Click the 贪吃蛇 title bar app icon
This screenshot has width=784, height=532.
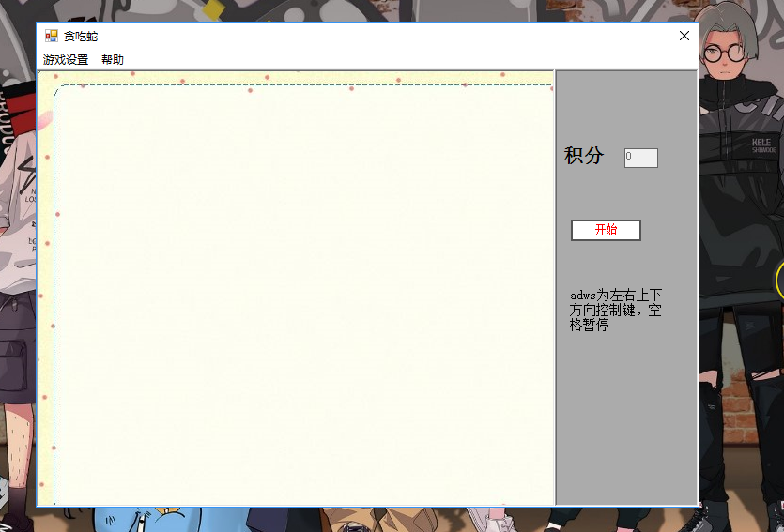click(x=52, y=36)
